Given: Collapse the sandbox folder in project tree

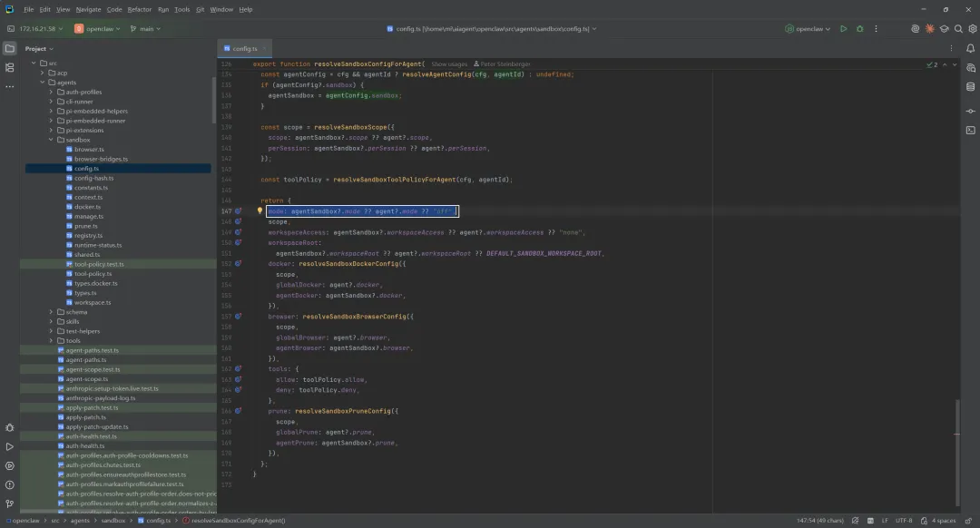Looking at the screenshot, I should (x=51, y=140).
